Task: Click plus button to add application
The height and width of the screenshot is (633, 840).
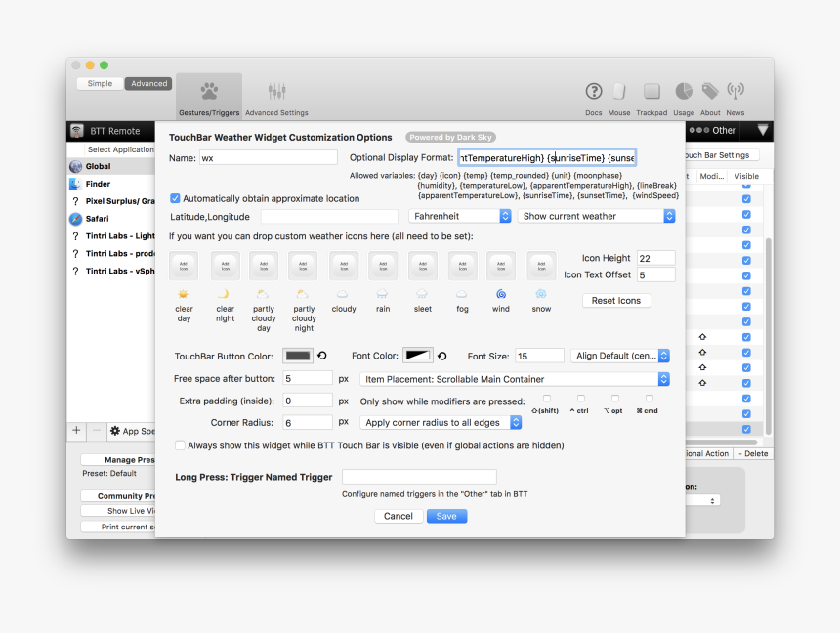Action: pos(76,431)
